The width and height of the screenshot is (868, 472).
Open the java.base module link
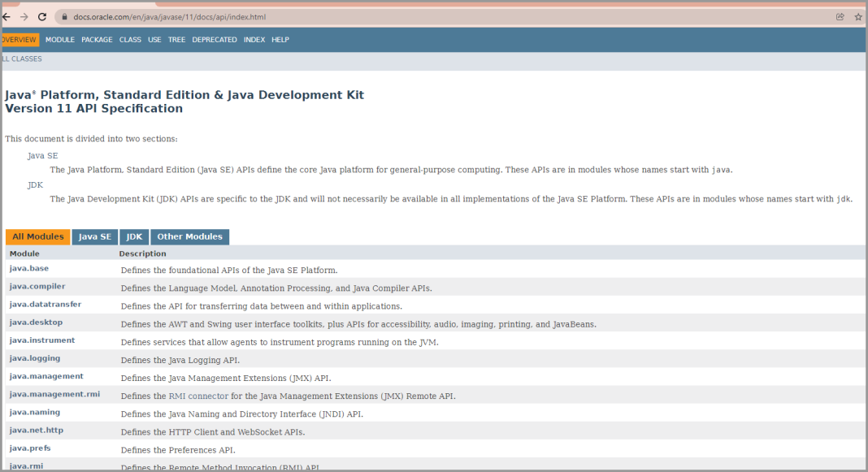(x=29, y=269)
